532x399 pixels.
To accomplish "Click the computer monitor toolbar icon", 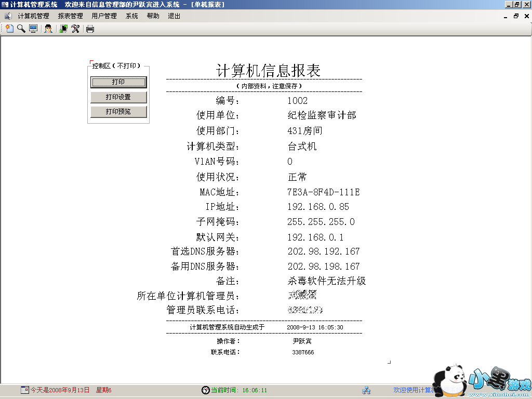I will (x=33, y=29).
